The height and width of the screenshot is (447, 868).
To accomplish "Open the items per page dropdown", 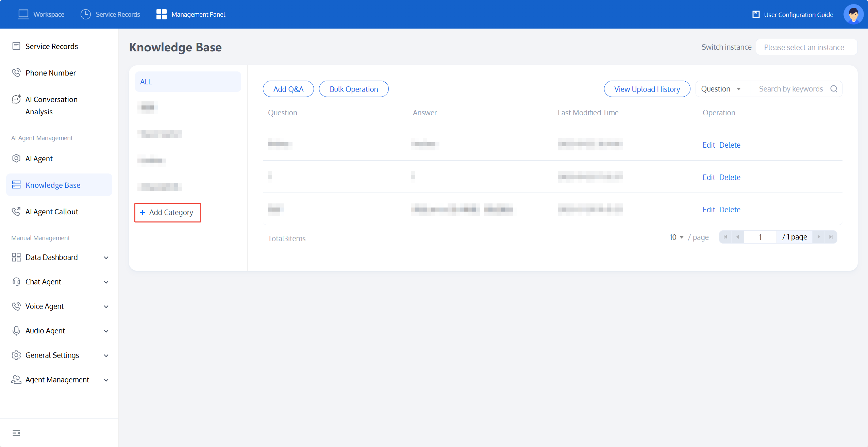I will click(676, 237).
